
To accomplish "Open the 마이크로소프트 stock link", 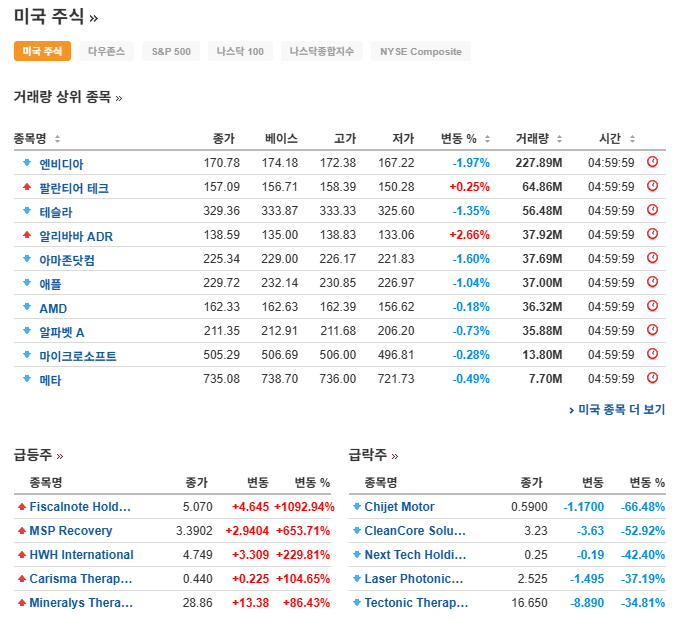I will pos(78,356).
